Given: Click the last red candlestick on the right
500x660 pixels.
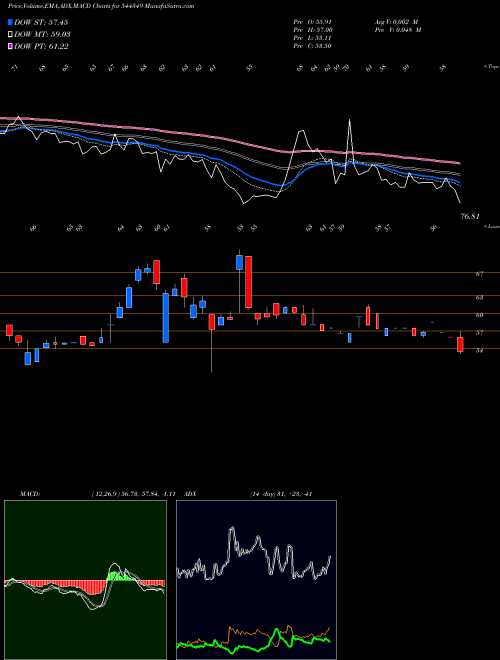Looking at the screenshot, I should point(460,344).
